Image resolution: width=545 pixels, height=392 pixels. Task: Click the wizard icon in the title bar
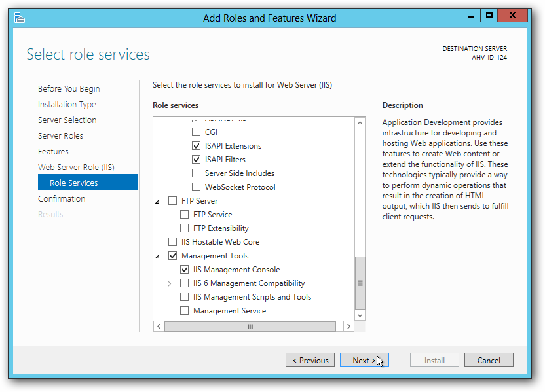coord(20,18)
